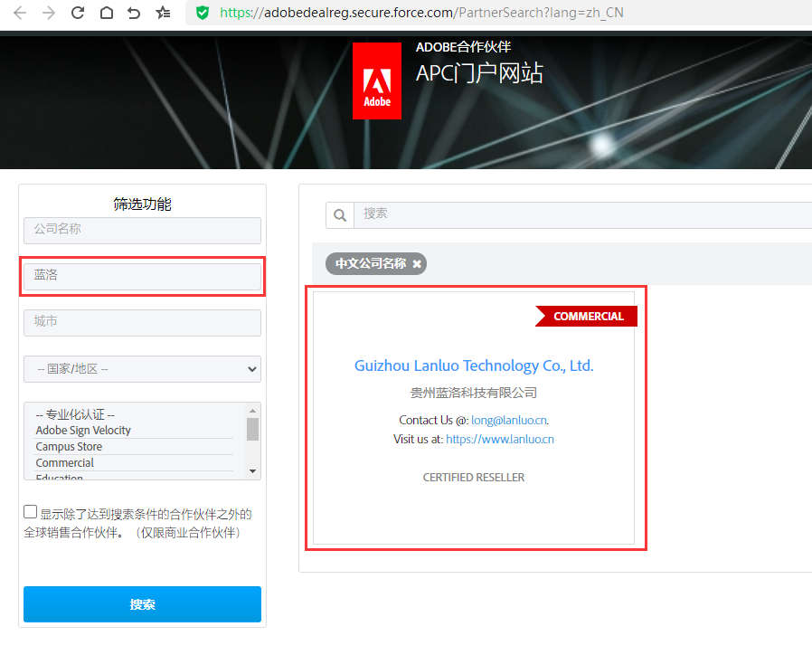812x655 pixels.
Task: Click the green security shield icon
Action: (x=203, y=13)
